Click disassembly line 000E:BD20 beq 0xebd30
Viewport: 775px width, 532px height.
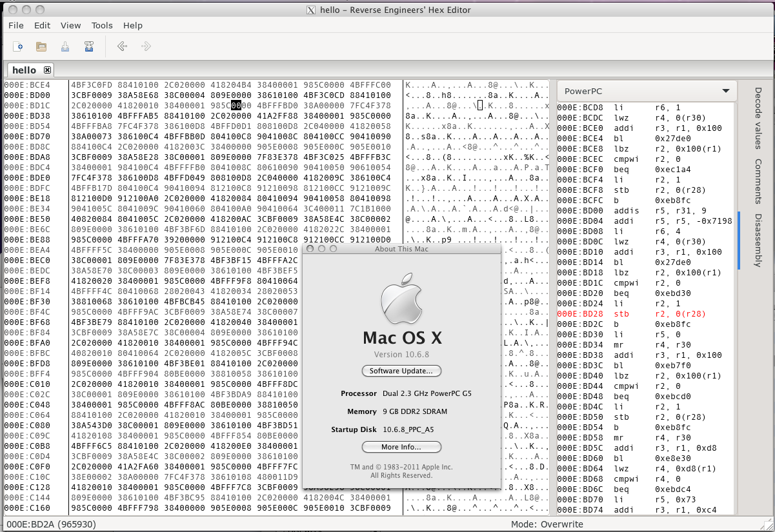pyautogui.click(x=645, y=293)
